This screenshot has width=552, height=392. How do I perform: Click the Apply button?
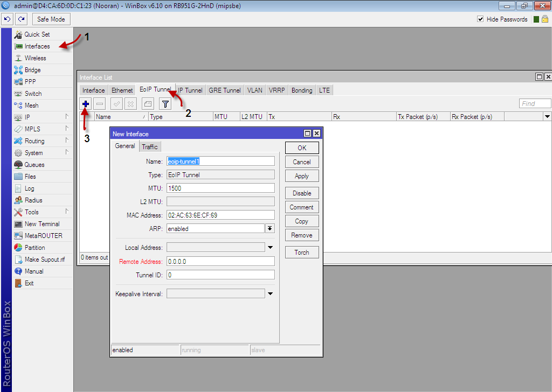click(302, 176)
